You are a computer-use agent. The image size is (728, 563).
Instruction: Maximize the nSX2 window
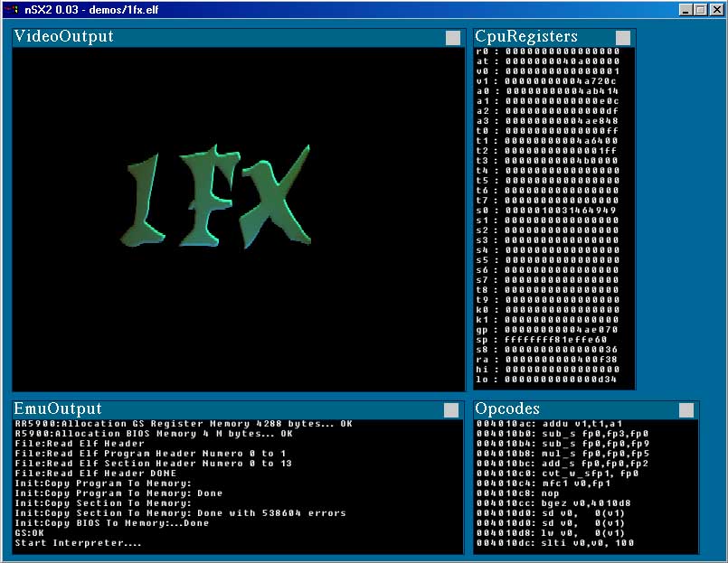701,9
